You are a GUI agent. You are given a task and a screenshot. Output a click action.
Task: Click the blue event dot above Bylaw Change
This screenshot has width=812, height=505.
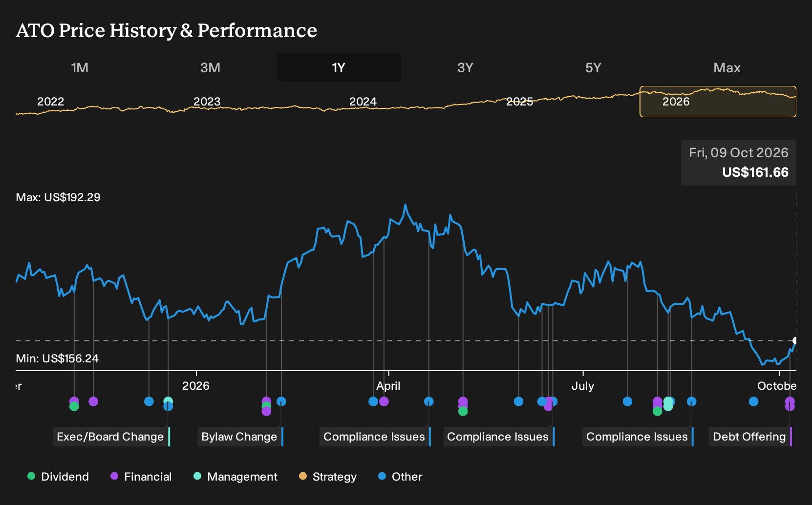coord(281,401)
